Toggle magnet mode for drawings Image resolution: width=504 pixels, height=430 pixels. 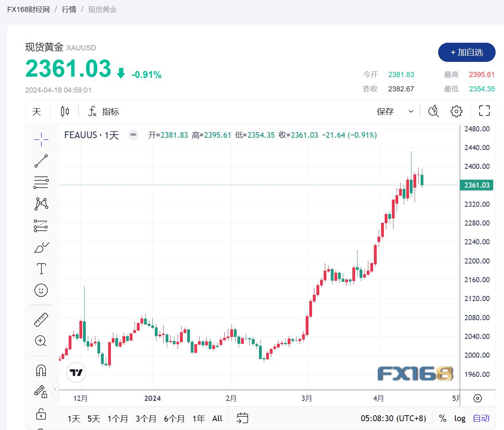[41, 371]
